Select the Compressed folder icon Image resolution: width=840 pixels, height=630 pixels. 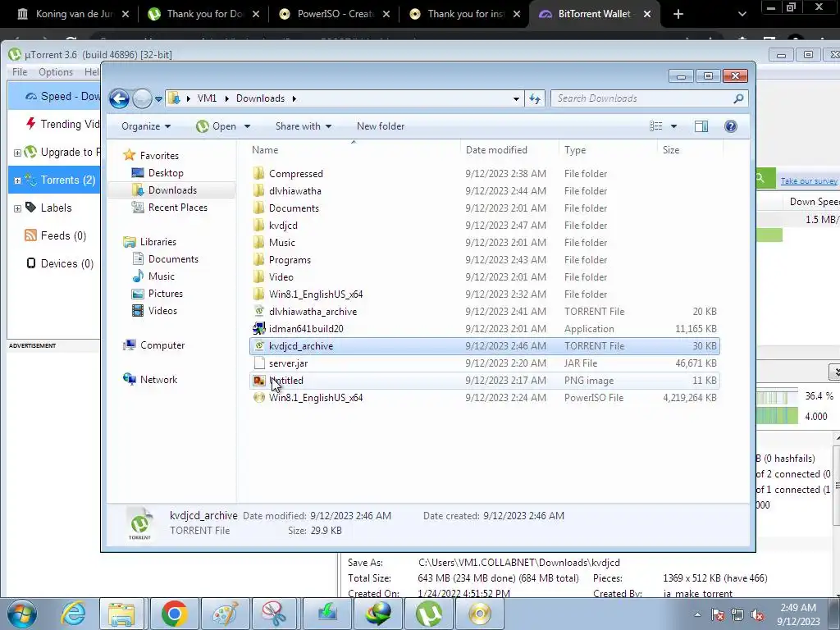tap(258, 174)
